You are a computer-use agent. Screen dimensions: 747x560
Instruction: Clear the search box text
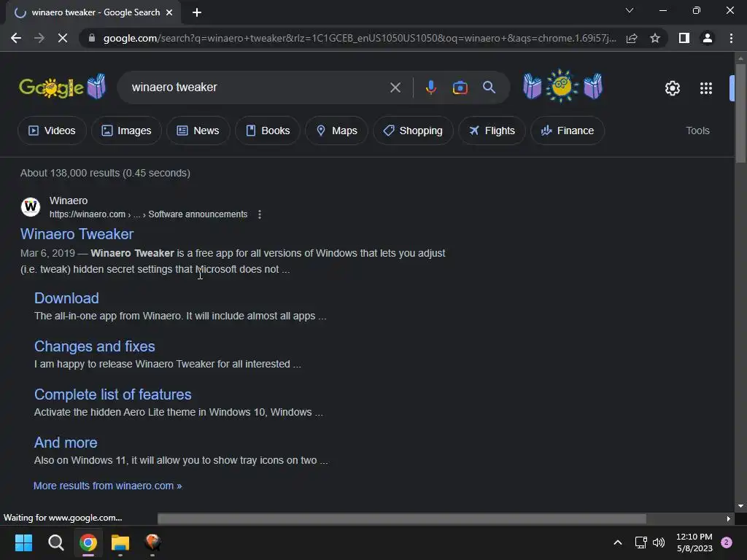(395, 87)
